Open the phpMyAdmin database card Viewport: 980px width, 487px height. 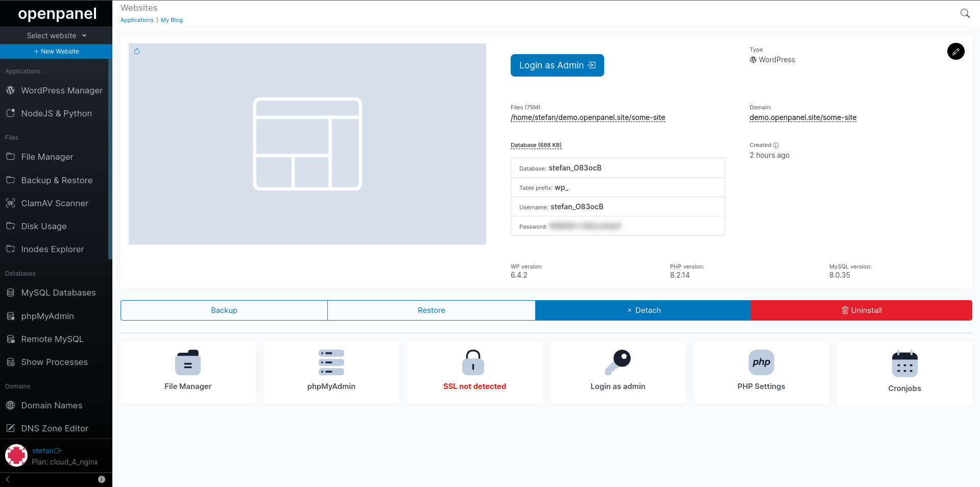(331, 373)
